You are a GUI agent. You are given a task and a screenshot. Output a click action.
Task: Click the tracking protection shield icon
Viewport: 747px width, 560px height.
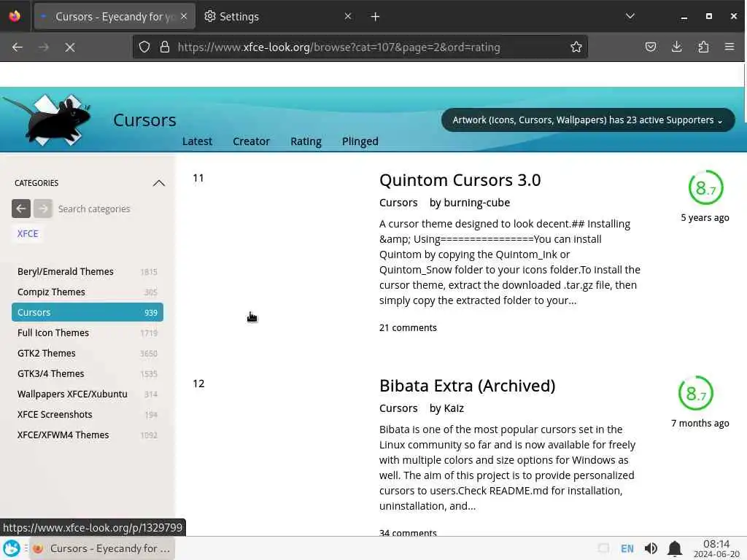144,47
